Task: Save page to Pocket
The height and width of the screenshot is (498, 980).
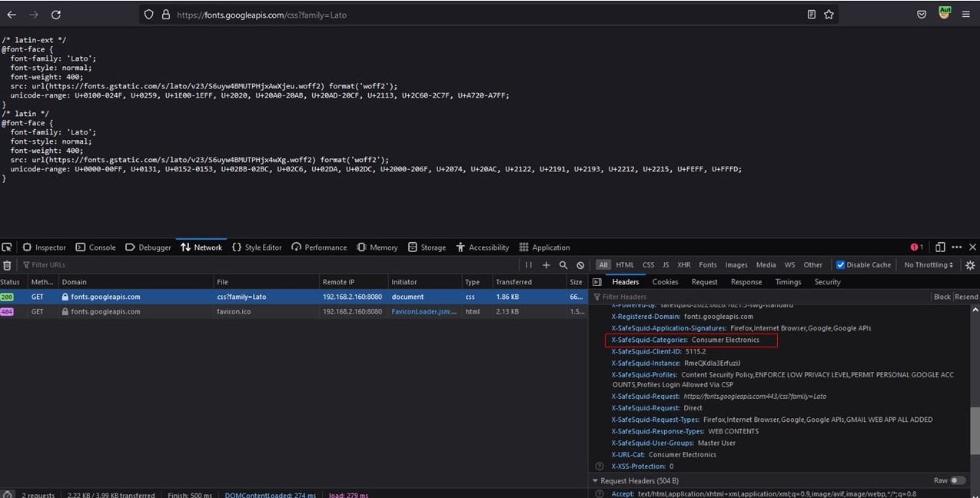Action: tap(922, 15)
